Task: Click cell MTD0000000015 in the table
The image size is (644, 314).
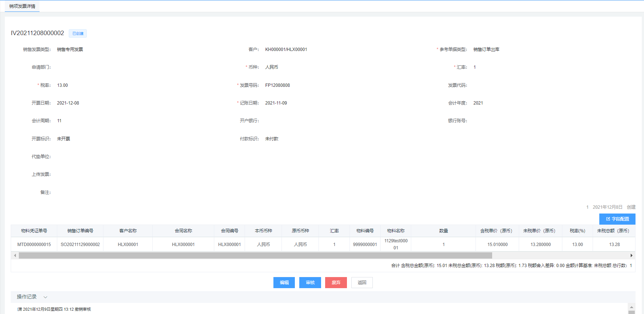Action: [34, 245]
